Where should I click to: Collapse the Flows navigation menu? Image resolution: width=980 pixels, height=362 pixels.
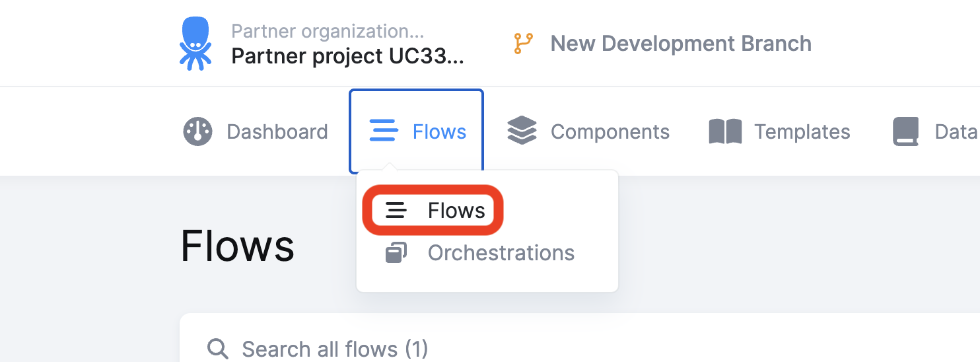[x=417, y=131]
